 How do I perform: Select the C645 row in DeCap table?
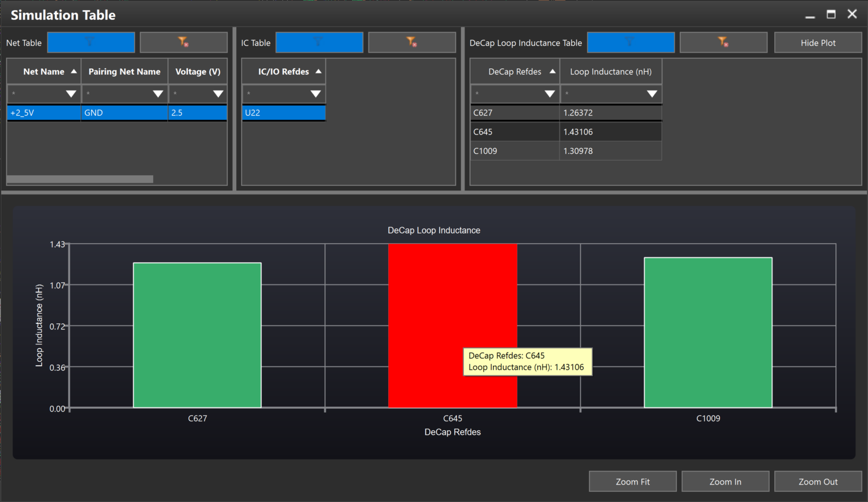point(514,131)
